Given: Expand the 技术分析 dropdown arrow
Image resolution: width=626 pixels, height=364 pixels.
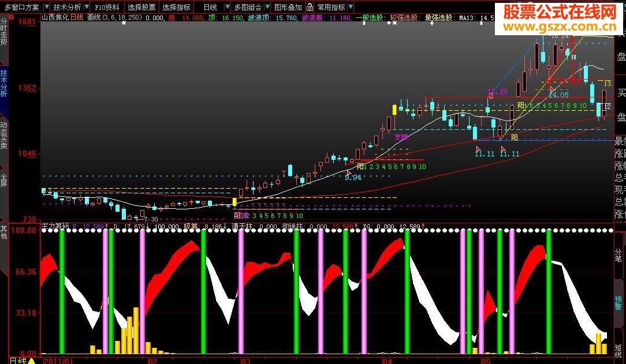Looking at the screenshot, I should click(x=87, y=7).
